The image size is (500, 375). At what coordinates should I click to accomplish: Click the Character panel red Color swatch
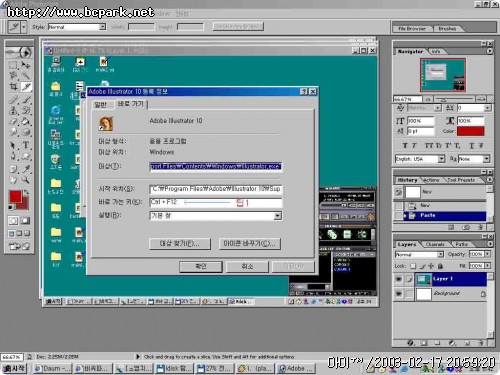(470, 131)
